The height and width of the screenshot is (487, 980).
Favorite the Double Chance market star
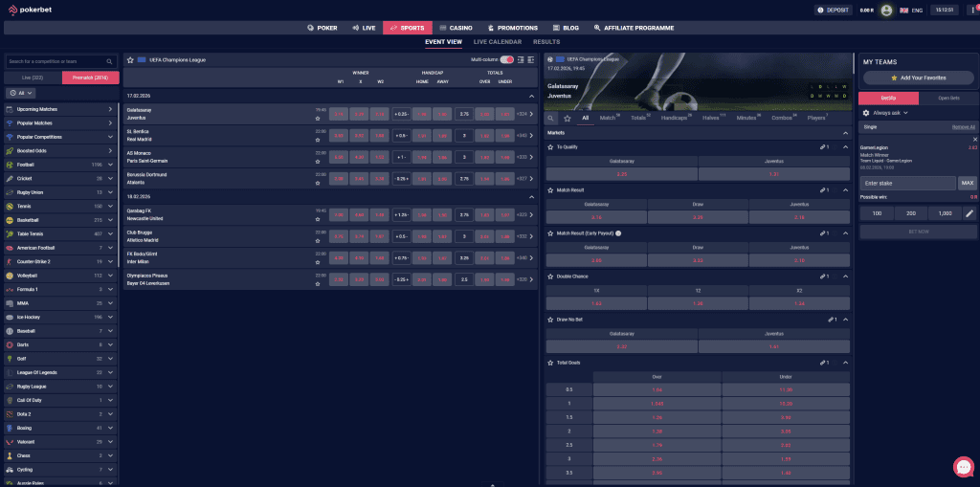coord(550,277)
